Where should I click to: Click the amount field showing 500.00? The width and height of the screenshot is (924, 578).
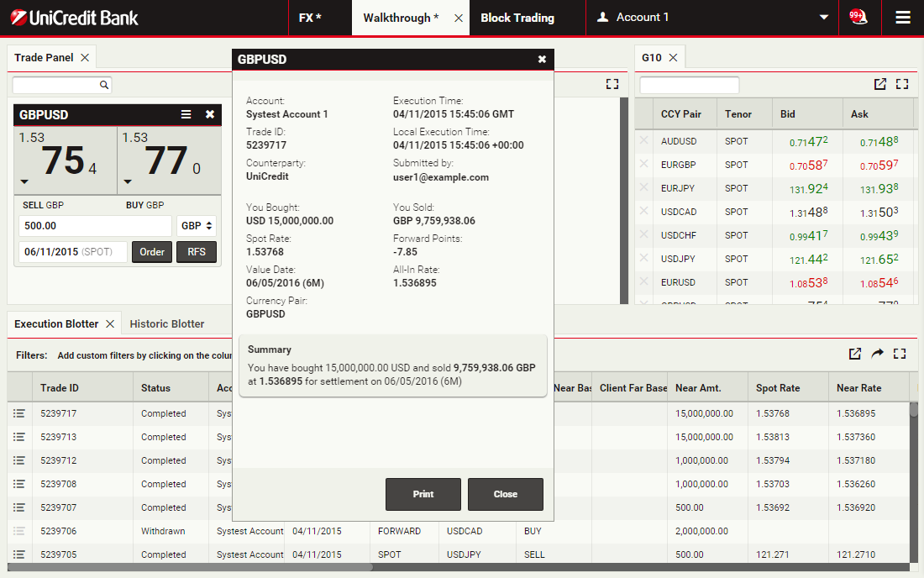point(94,226)
